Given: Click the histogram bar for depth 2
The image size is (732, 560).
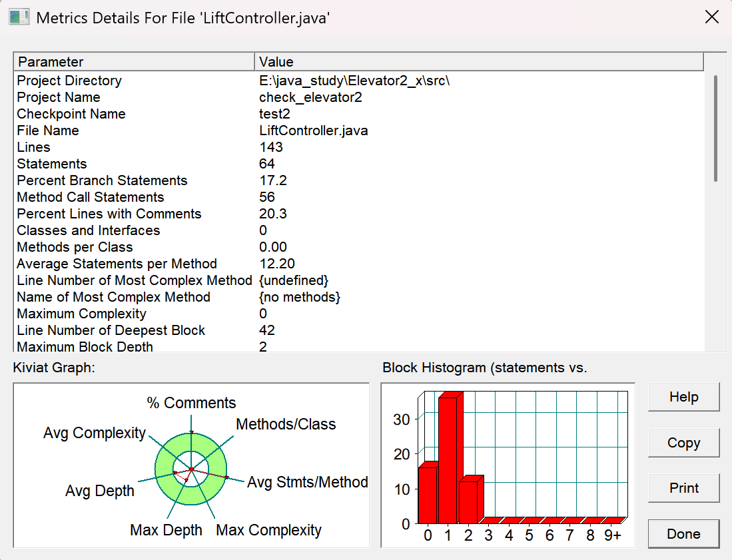Looking at the screenshot, I should tap(469, 501).
